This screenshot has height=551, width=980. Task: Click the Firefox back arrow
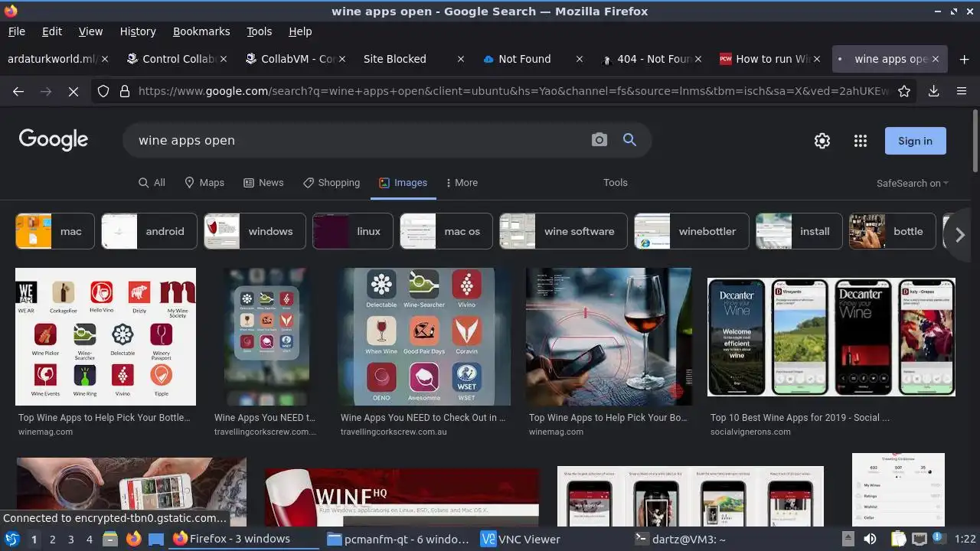point(18,92)
